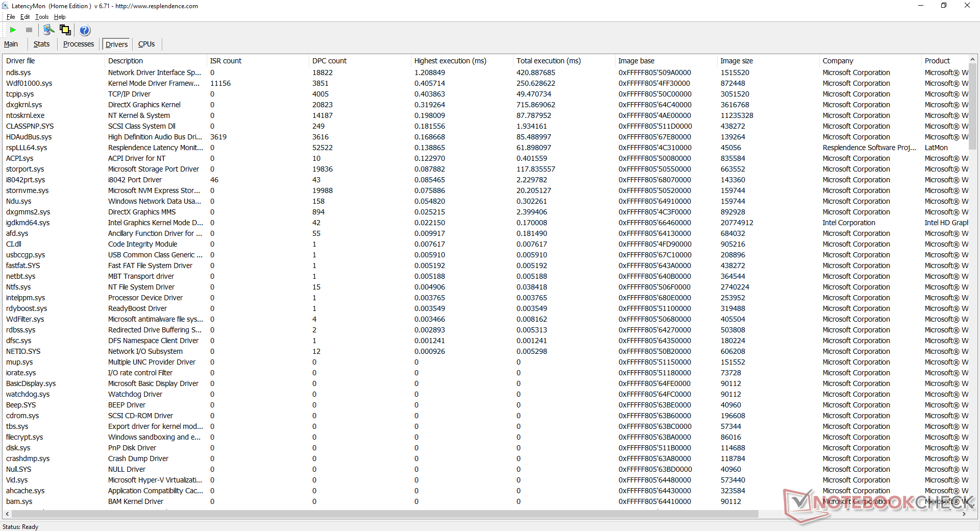Select the HDAudBus.sys driver row
The width and height of the screenshot is (980, 531).
[x=485, y=137]
